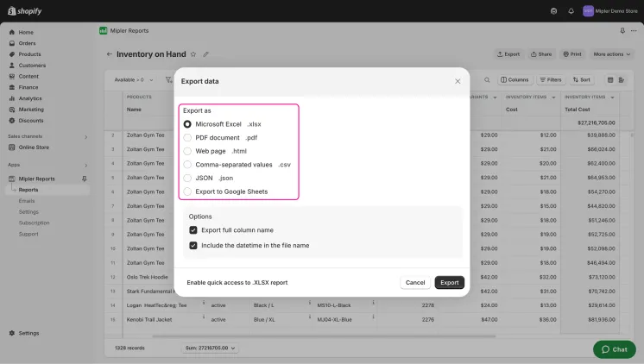This screenshot has width=644, height=364.
Task: Open Settings under Mipler Reports
Action: point(28,212)
